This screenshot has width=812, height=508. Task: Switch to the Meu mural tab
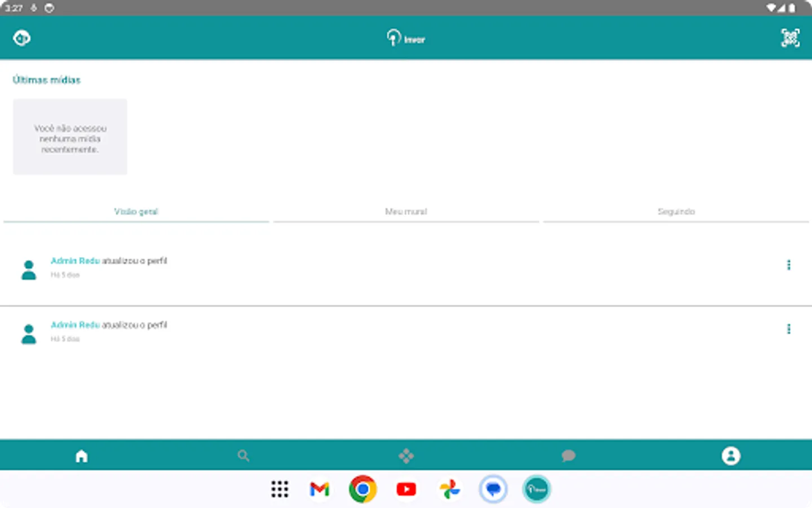point(405,211)
